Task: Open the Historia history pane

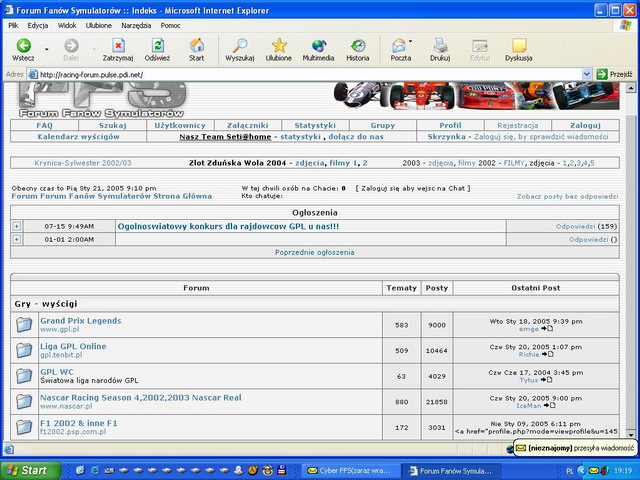Action: pyautogui.click(x=358, y=50)
